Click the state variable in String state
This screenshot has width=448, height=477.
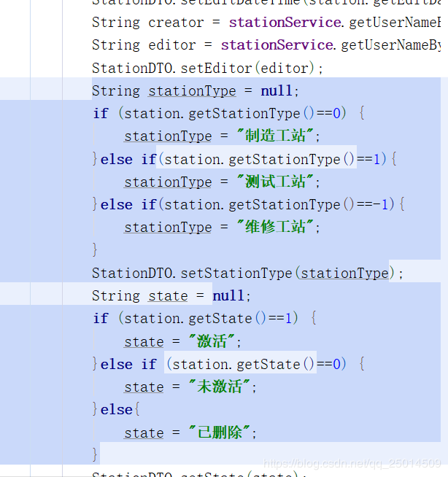(x=168, y=296)
